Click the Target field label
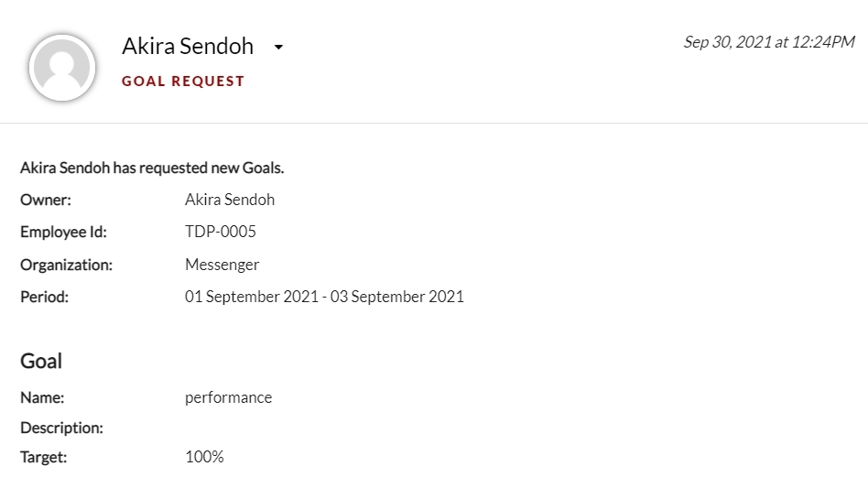Screen dimensions: 868x488 click(43, 457)
